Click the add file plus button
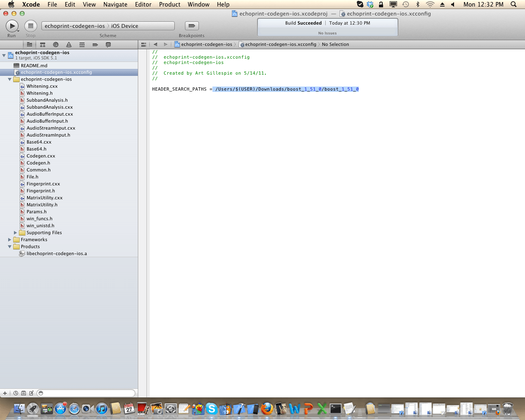This screenshot has width=525, height=420. tap(5, 393)
